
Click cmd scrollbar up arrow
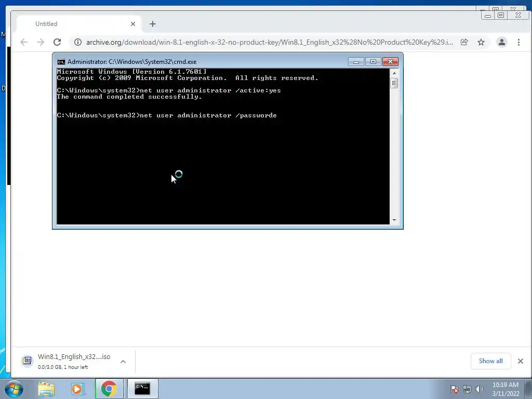(x=394, y=73)
